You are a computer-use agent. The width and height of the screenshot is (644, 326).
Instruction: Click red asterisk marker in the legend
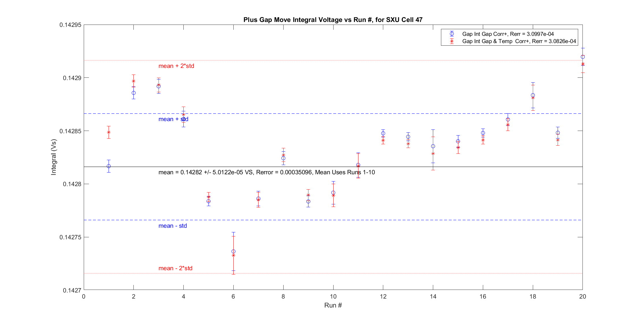click(452, 41)
